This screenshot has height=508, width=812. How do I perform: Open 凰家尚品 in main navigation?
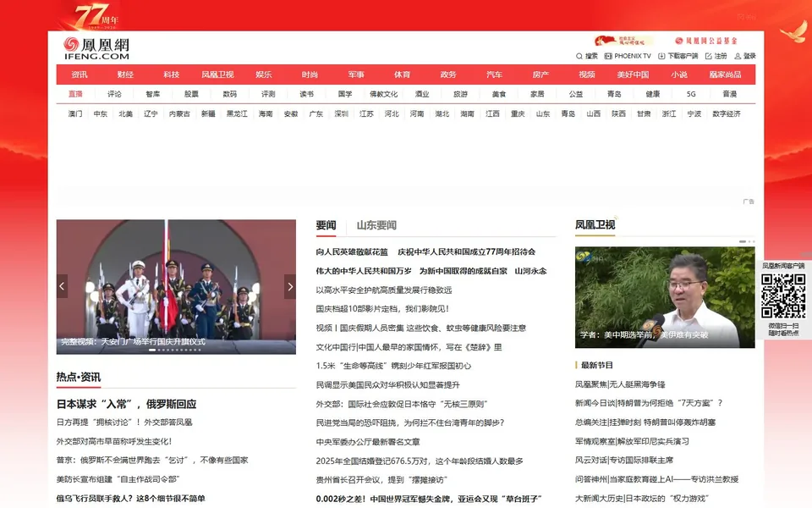coord(725,75)
